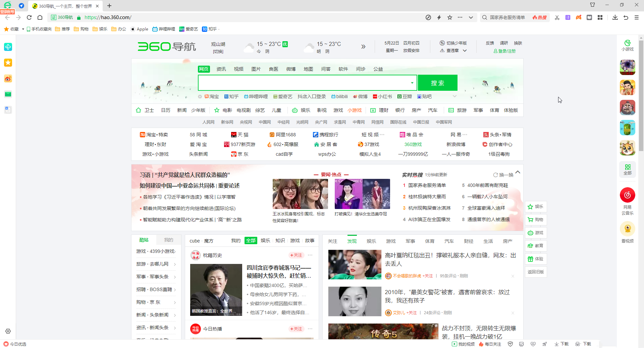Click inside the main 360 search field
The width and height of the screenshot is (644, 348).
point(304,83)
